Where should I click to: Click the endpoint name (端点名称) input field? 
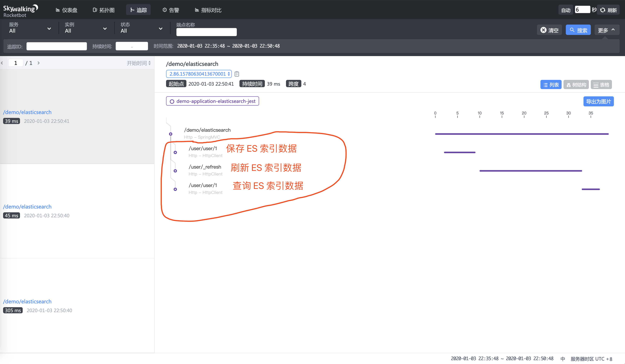[x=206, y=32]
